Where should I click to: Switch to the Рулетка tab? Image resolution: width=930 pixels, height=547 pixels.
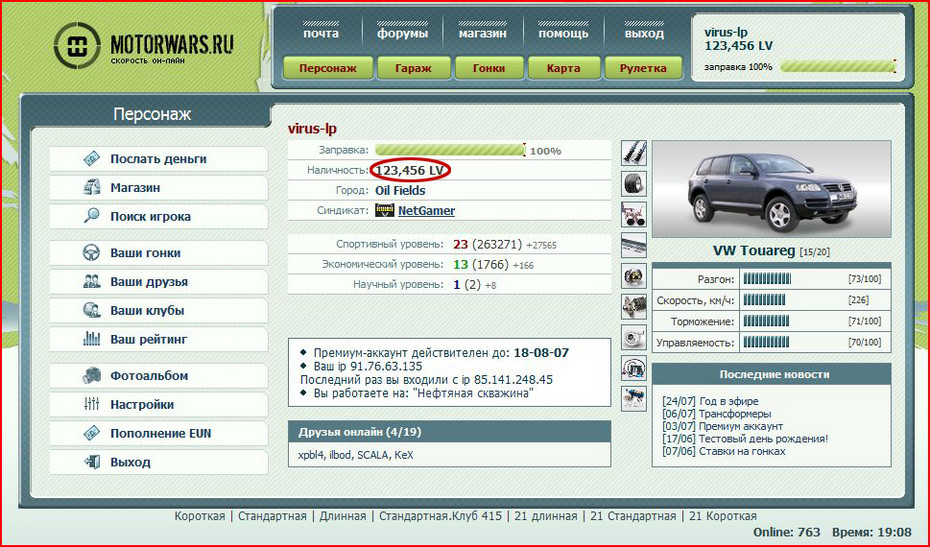[x=643, y=68]
